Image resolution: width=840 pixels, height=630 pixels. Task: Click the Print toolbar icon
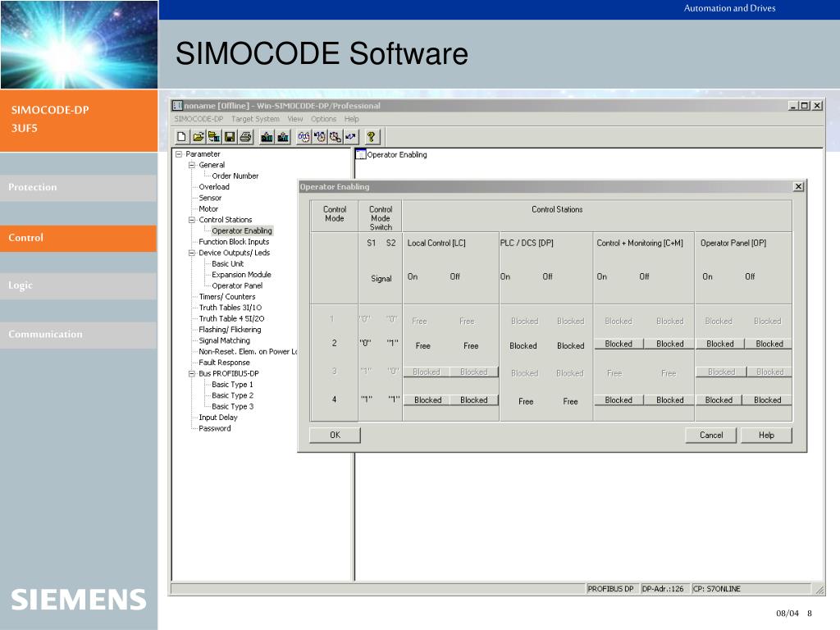[246, 137]
